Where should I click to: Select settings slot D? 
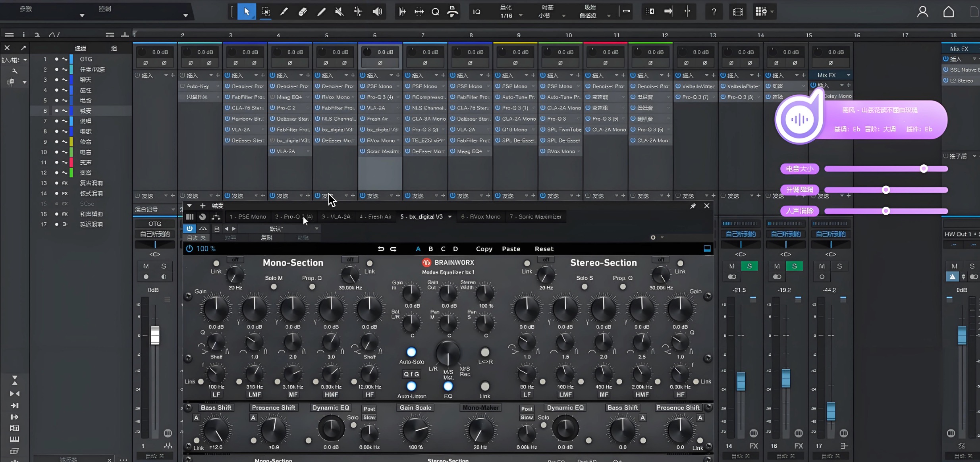[x=455, y=249]
